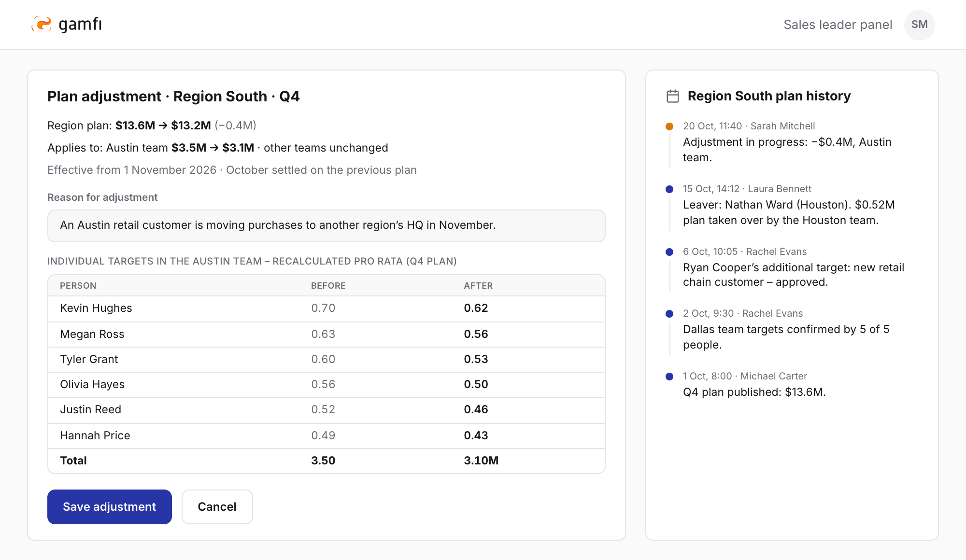The height and width of the screenshot is (560, 966).
Task: Open the 20 Oct Sarah Mitchell entry header
Action: tap(749, 126)
